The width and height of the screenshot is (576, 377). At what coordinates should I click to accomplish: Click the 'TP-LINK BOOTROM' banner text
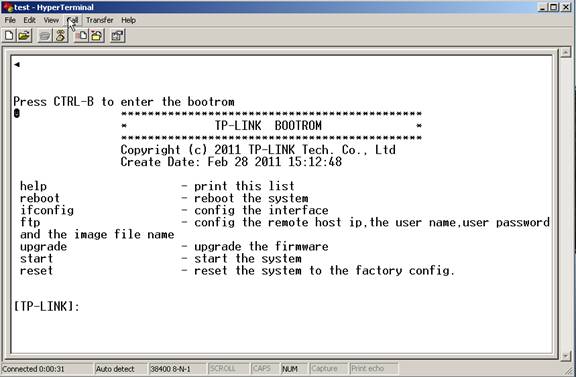pos(268,126)
